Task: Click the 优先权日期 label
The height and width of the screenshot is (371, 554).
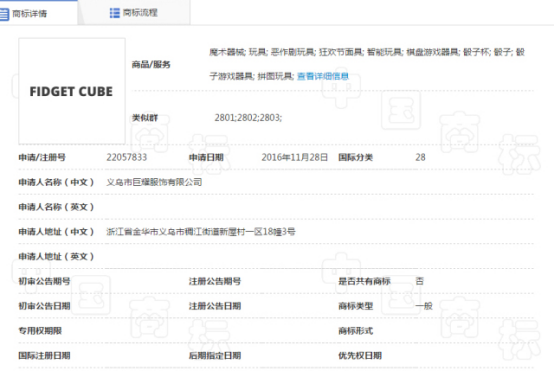Action: point(360,355)
